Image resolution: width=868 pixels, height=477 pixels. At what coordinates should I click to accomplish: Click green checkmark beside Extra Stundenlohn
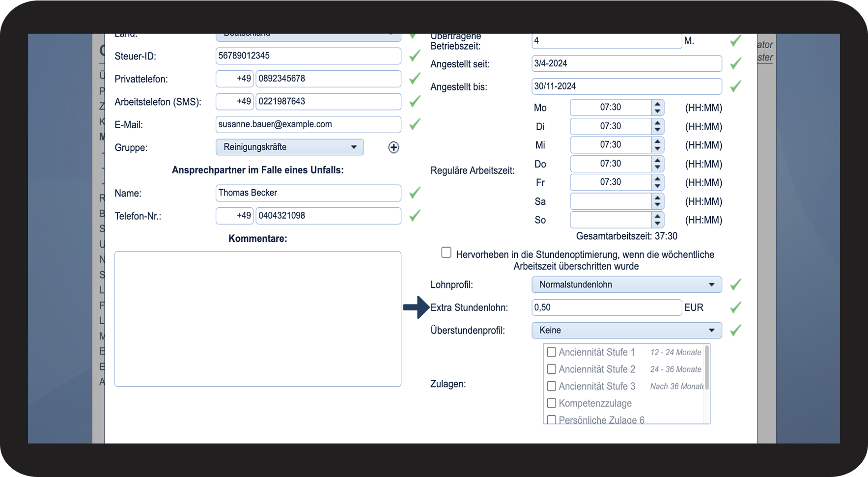pyautogui.click(x=735, y=308)
